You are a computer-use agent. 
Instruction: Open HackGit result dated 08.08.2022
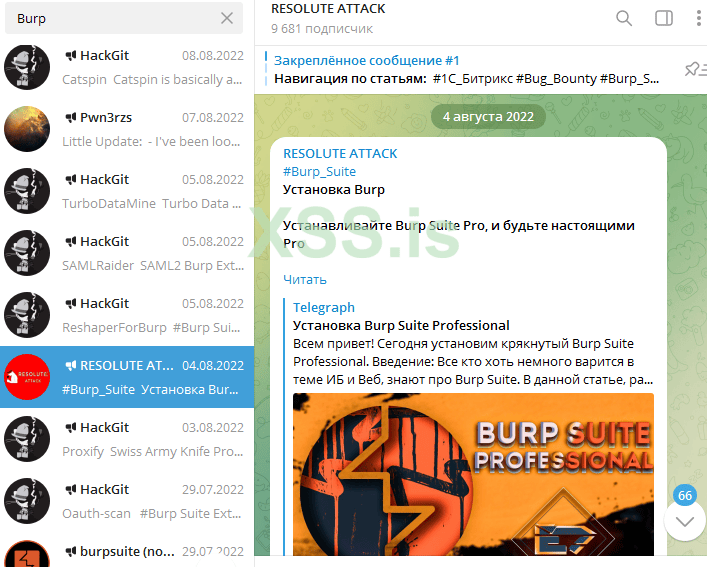[127, 67]
